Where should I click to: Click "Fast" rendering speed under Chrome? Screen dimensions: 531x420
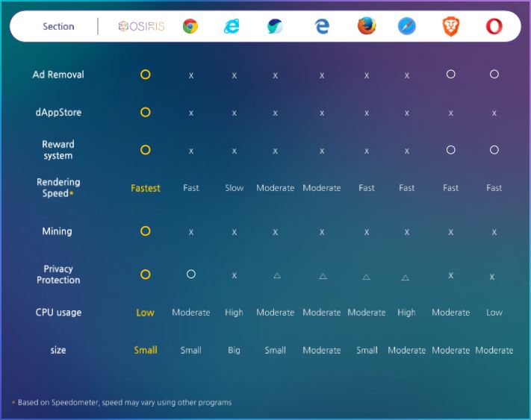click(191, 188)
